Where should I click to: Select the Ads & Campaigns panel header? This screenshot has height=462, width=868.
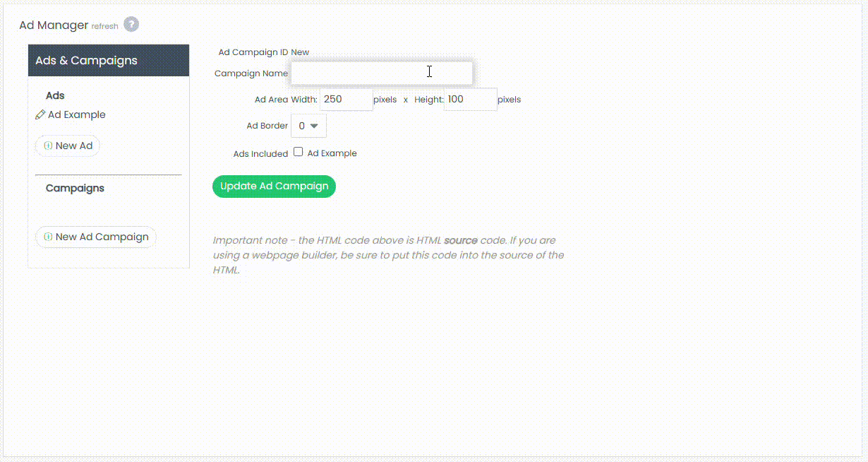pos(109,61)
